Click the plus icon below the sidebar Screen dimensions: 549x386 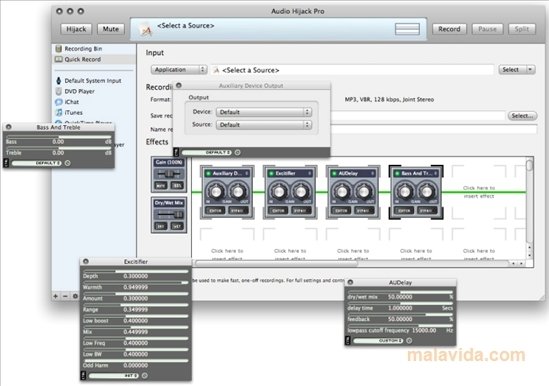click(x=55, y=296)
